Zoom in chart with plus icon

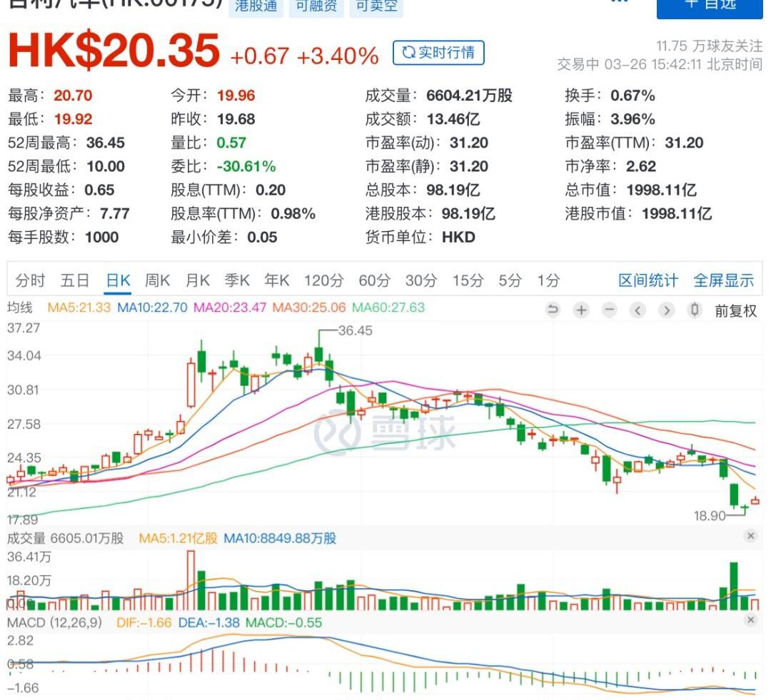coord(581,310)
